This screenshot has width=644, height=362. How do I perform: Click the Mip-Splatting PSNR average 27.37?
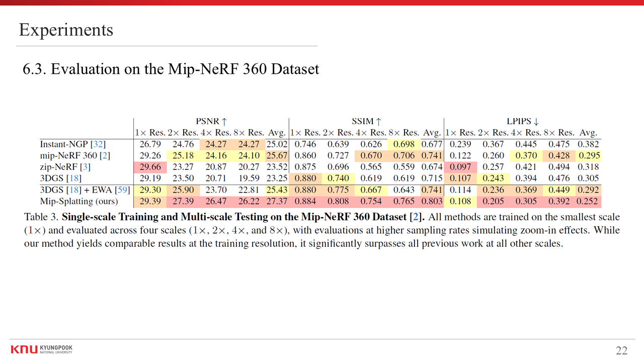(277, 201)
